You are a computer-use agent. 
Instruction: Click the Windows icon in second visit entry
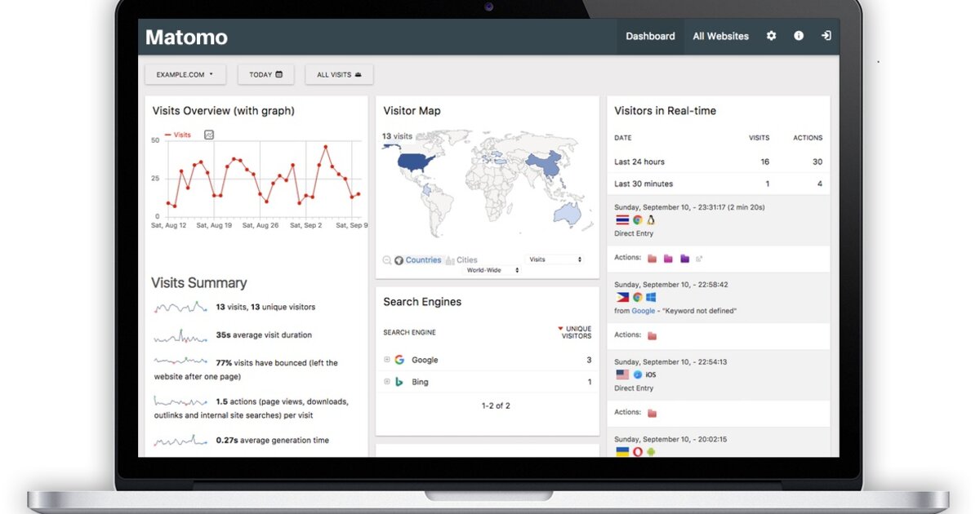(651, 297)
